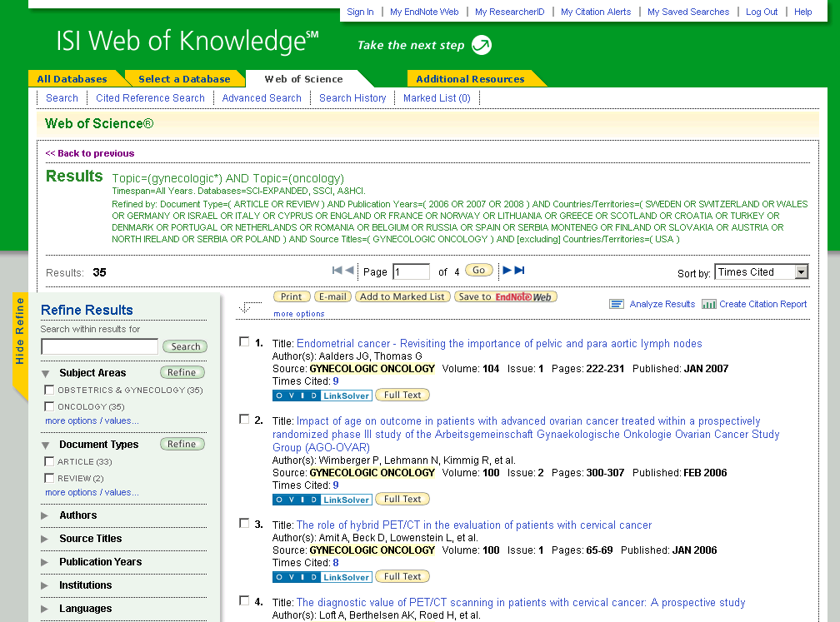Click the Create Citation Report chart icon
This screenshot has width=840, height=622.
pyautogui.click(x=708, y=304)
